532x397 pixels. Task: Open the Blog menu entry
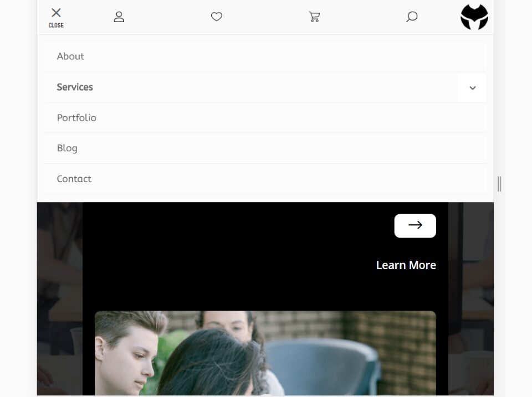[x=67, y=148]
